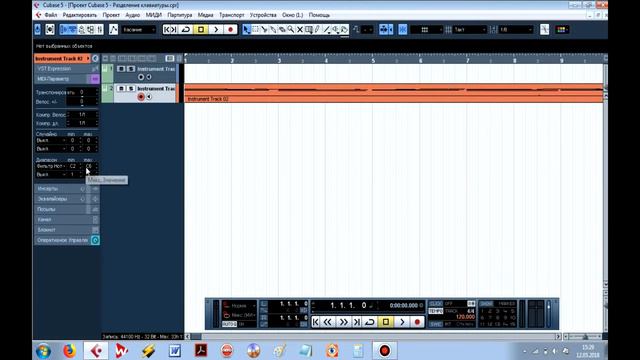Select the Zoom magnifier tool
The image size is (640, 360).
(x=291, y=29)
